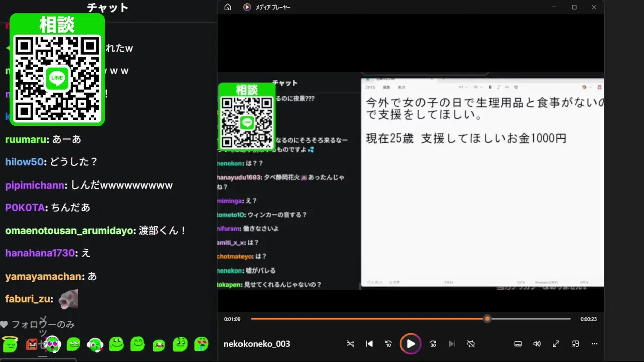644x362 pixels.
Task: Select the small laughing green emote
Action: [x=159, y=345]
